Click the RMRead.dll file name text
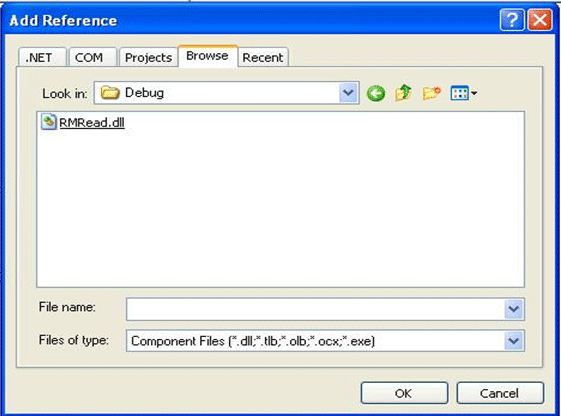The image size is (561, 416). (92, 123)
